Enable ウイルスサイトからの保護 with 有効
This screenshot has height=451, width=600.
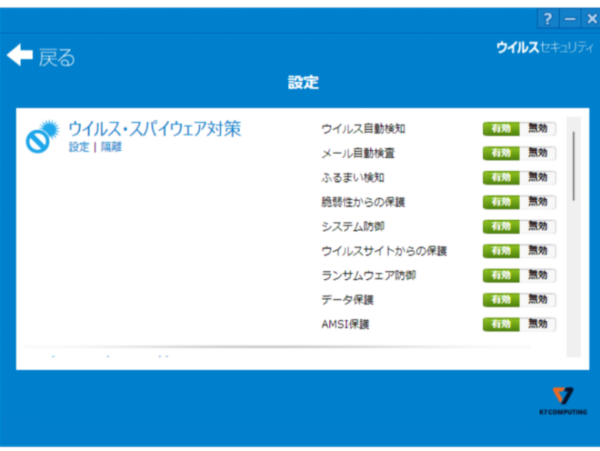[x=502, y=250]
